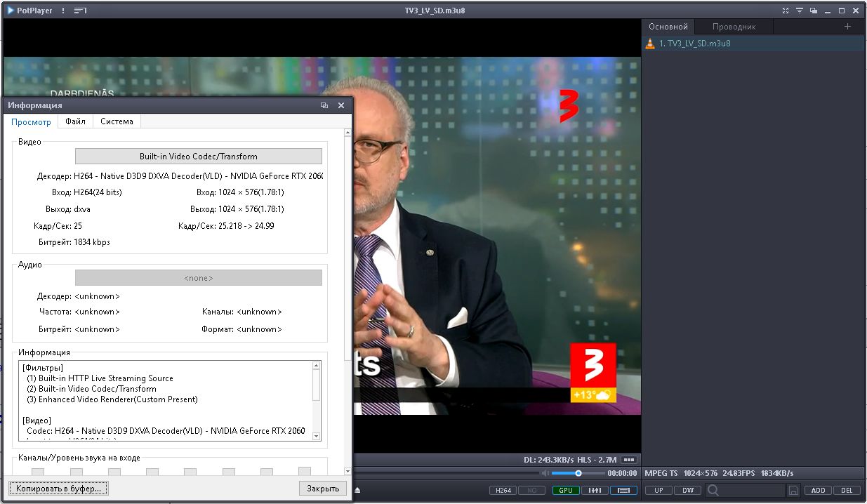Click the Built-in Video Codec/Transform button
867x504 pixels.
pos(199,157)
